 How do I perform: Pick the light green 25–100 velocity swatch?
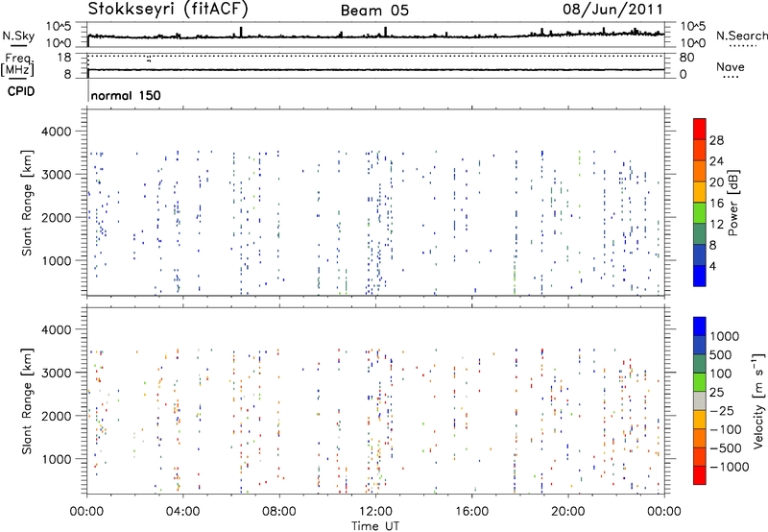[700, 382]
